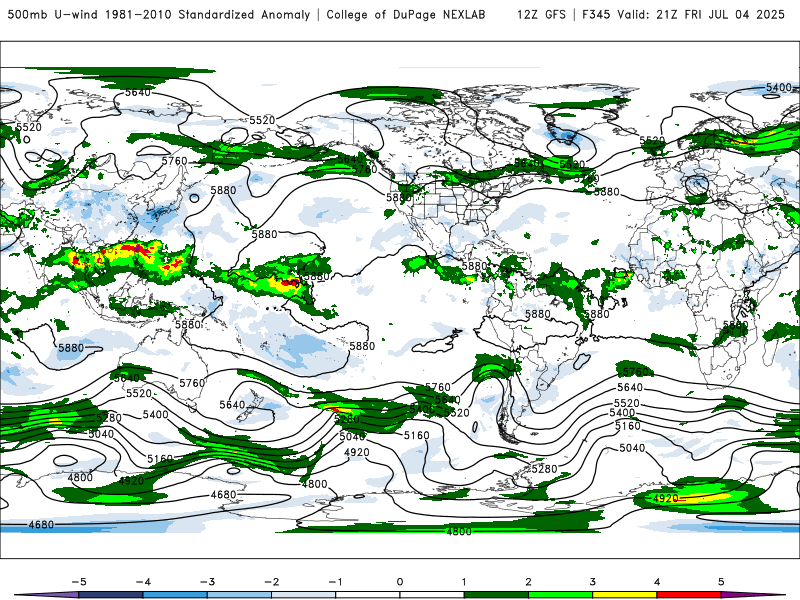Click the '-3' colorbar tick label
Image resolution: width=800 pixels, height=600 pixels.
207,582
